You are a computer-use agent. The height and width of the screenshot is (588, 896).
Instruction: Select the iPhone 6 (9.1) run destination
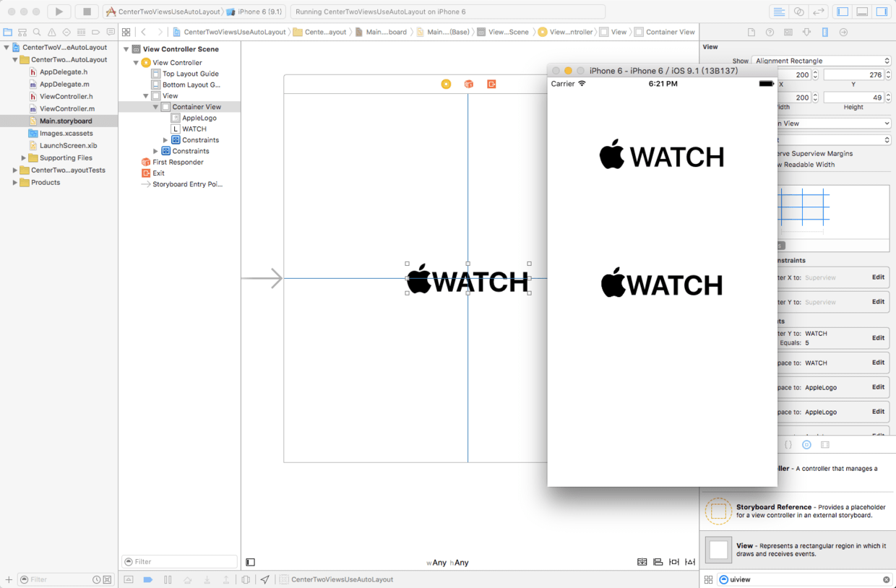point(255,12)
